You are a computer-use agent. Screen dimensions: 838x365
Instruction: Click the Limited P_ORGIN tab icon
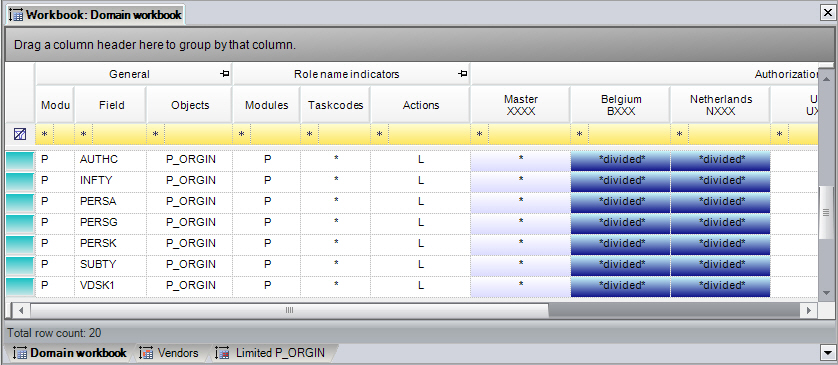coord(222,353)
